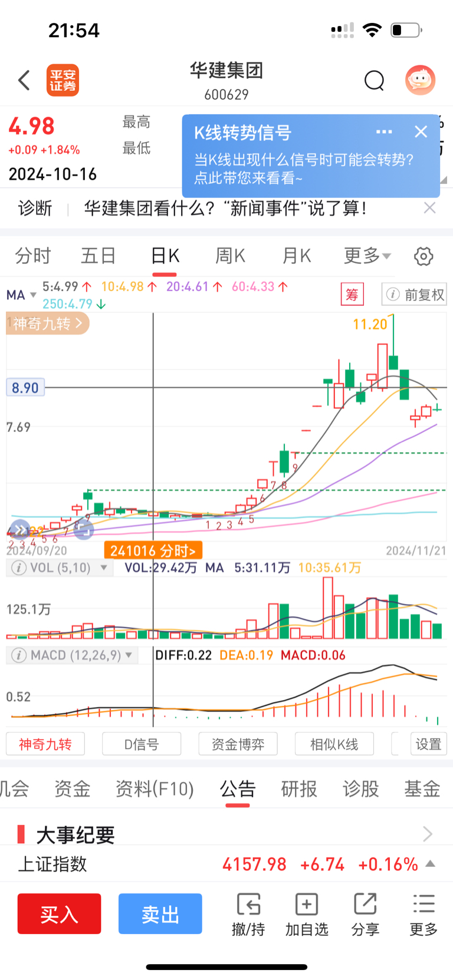Select the 日K tab
453x980 pixels.
click(165, 256)
